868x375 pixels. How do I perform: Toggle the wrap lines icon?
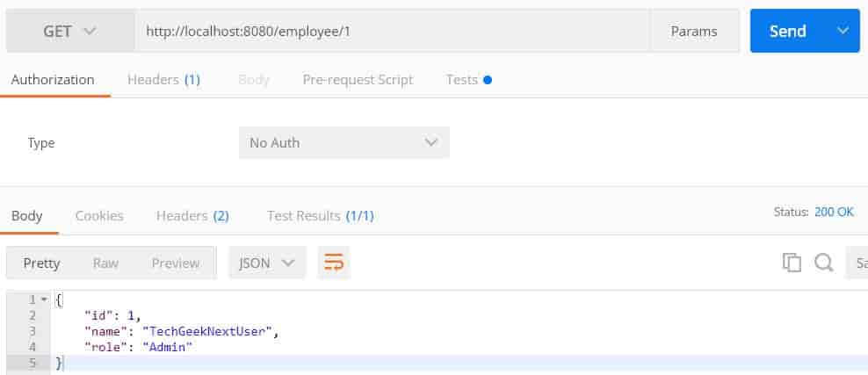click(334, 263)
